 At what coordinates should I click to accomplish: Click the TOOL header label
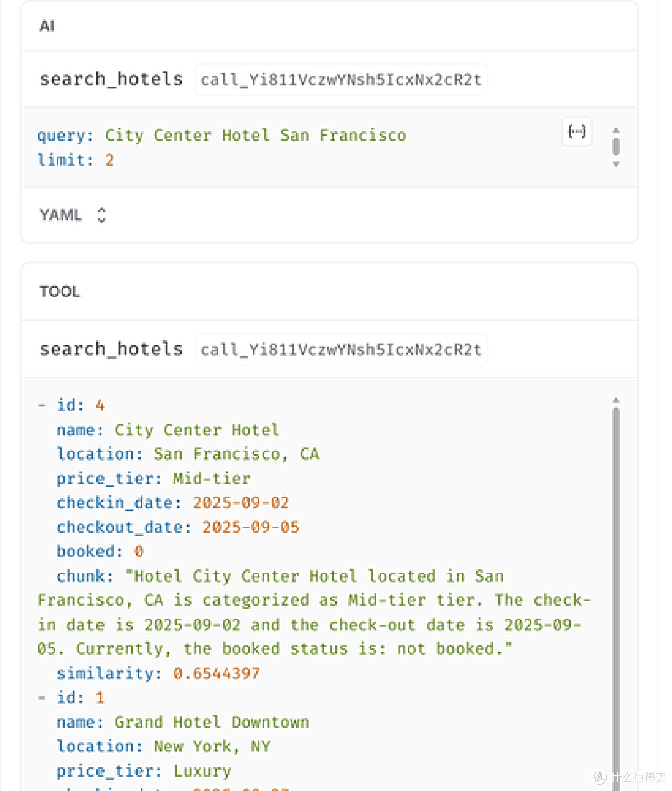pos(59,292)
